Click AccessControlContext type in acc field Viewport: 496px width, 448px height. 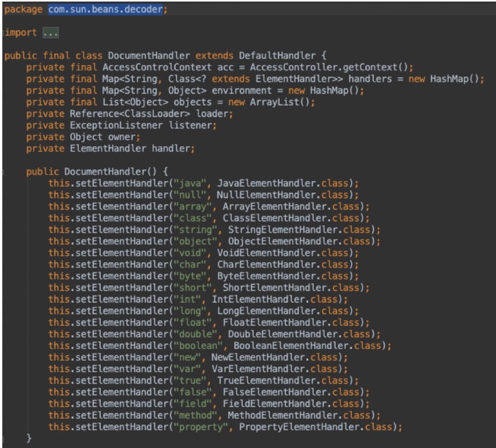(x=157, y=67)
